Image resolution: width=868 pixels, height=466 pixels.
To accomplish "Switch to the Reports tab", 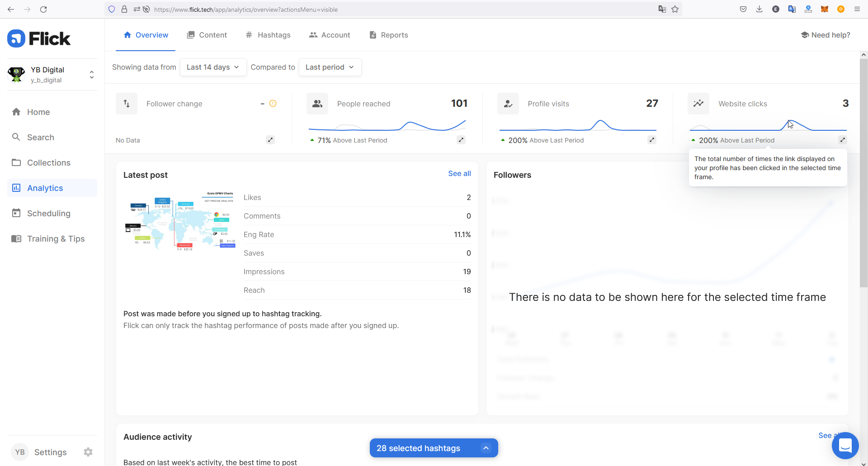I will click(x=389, y=35).
